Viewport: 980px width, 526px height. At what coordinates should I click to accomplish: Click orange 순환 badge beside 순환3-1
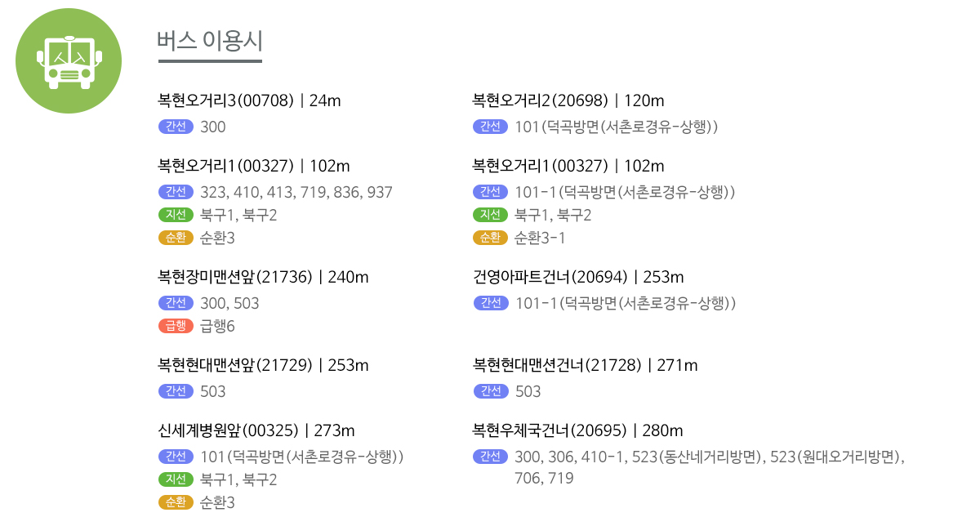(490, 238)
